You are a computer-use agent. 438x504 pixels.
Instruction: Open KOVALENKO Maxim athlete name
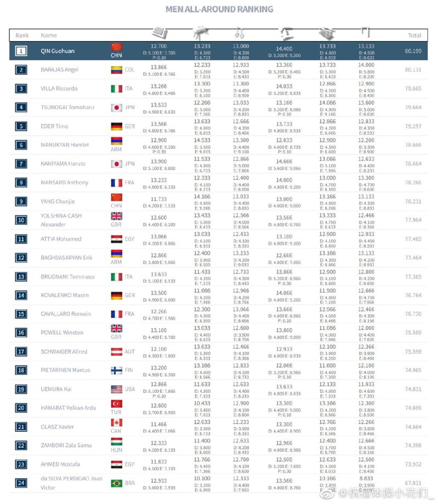65,295
